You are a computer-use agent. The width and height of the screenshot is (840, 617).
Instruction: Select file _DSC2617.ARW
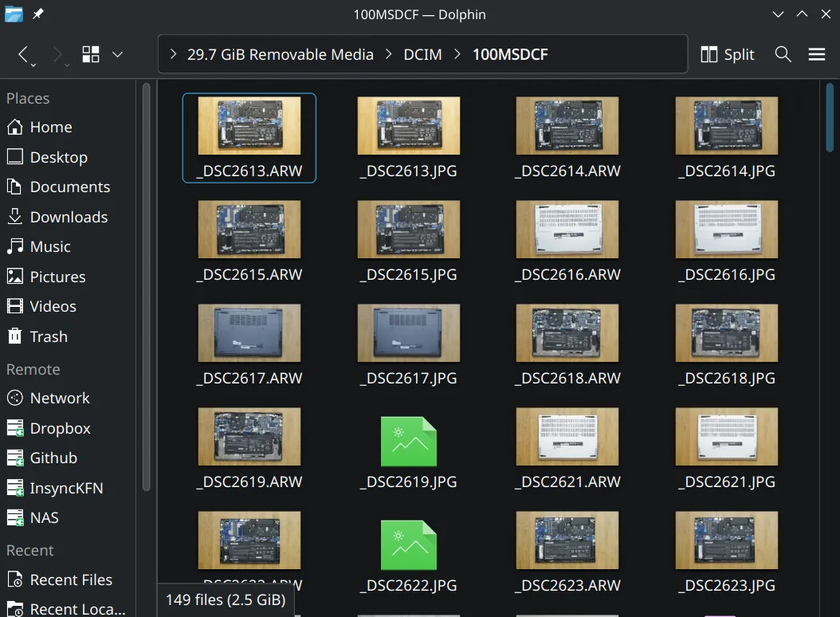tap(249, 344)
